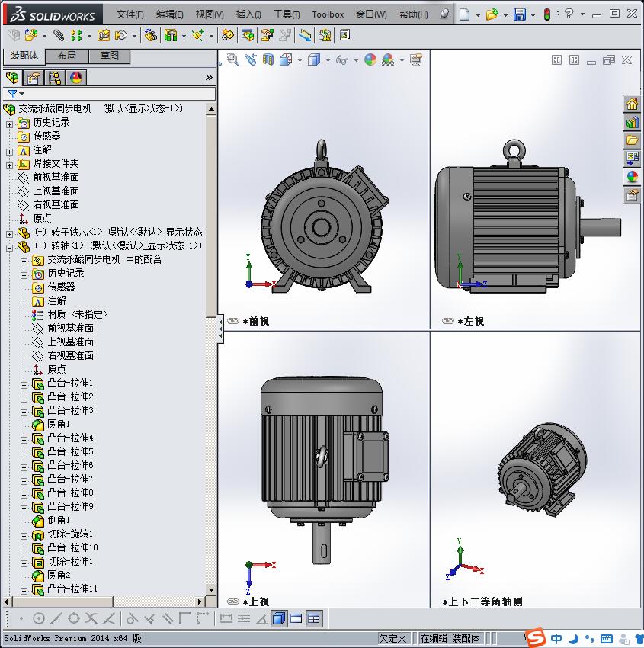Click the Show Hidden Components icon
This screenshot has height=648, width=644.
point(150,36)
